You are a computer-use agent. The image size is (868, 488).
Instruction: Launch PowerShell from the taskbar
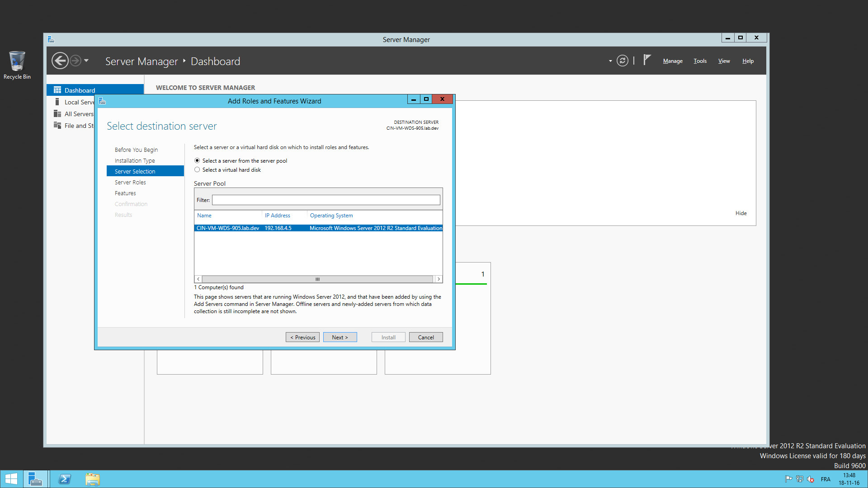pos(65,479)
